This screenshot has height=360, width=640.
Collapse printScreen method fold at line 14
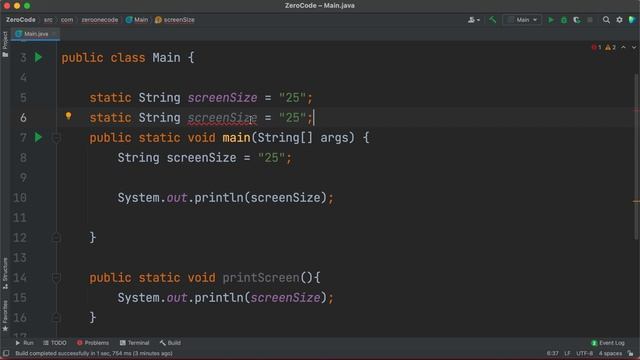click(56, 278)
